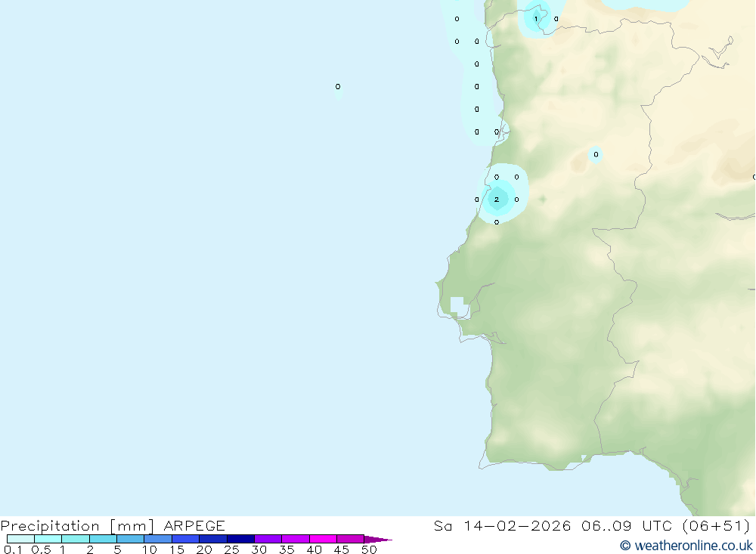Click the 40–45 mm magenta legend swatch
Screen dimensions: 756x554
pos(323,539)
